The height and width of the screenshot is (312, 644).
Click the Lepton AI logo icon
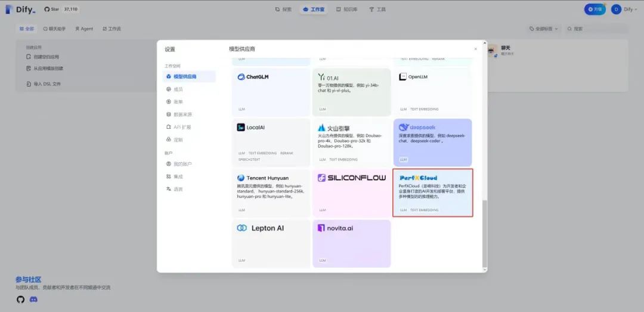click(242, 228)
